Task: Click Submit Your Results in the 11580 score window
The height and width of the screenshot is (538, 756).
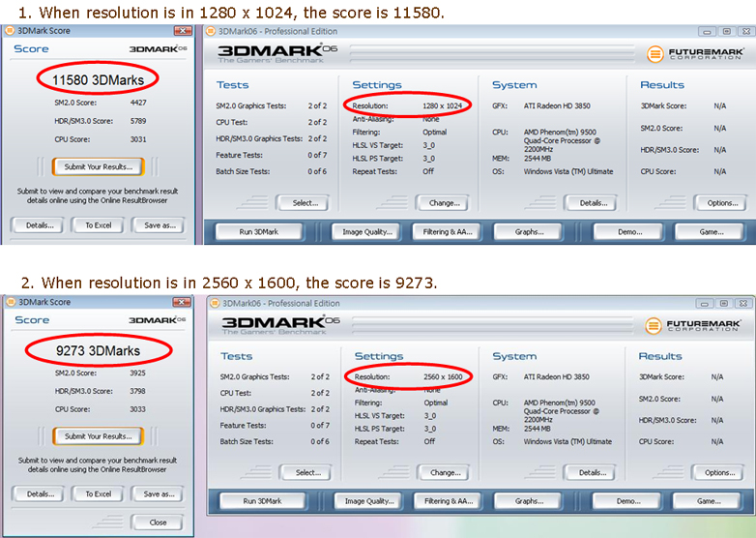Action: click(x=99, y=167)
